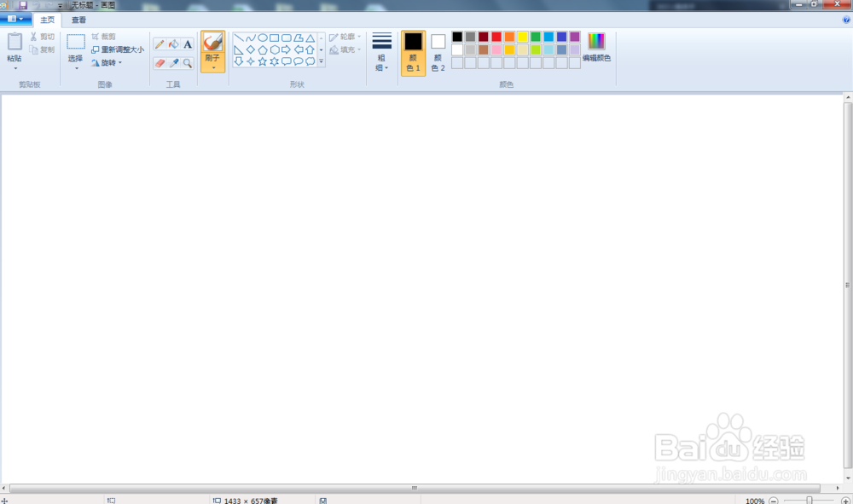Click the Save icon in quick access toolbar
The width and height of the screenshot is (853, 504).
pyautogui.click(x=23, y=5)
